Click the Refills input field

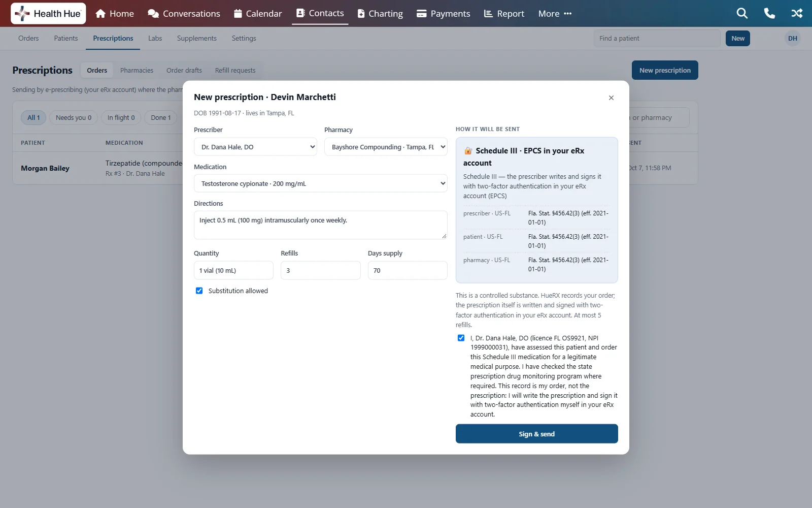coord(320,270)
